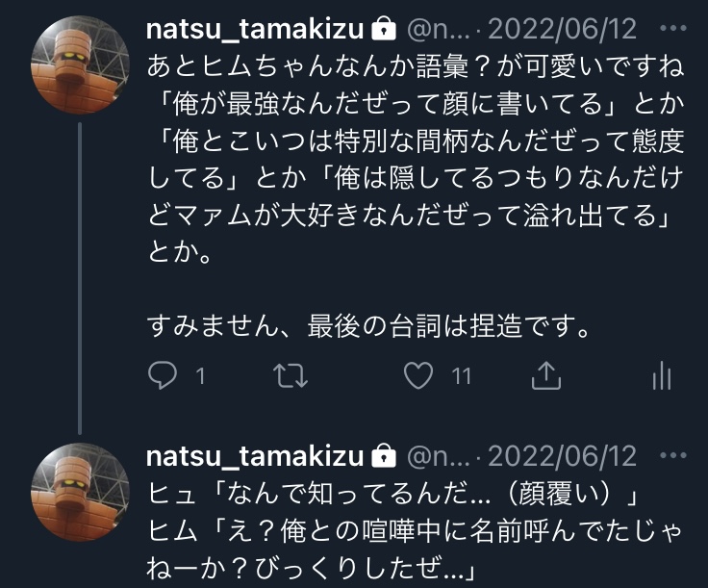This screenshot has height=588, width=708.
Task: Click natsu_tamakizu name on the second tweet
Action: pyautogui.click(x=256, y=454)
